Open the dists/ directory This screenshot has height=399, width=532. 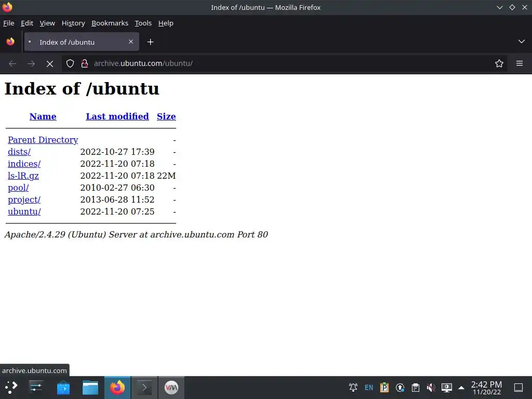click(19, 152)
